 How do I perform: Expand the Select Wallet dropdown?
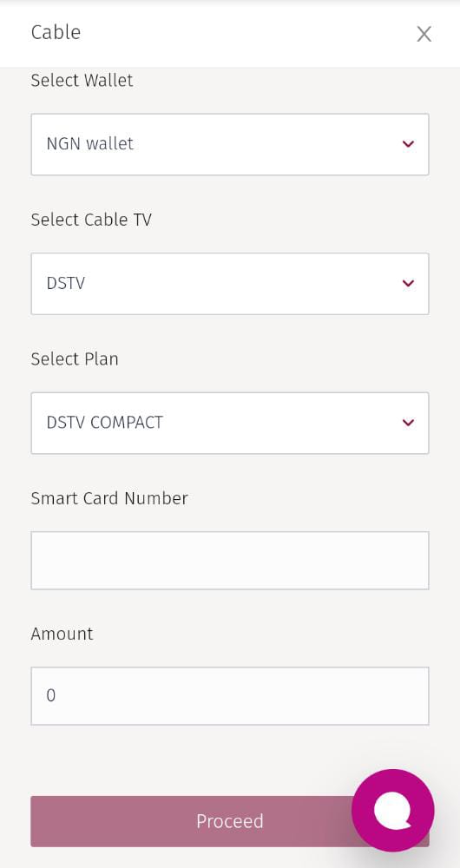(230, 144)
